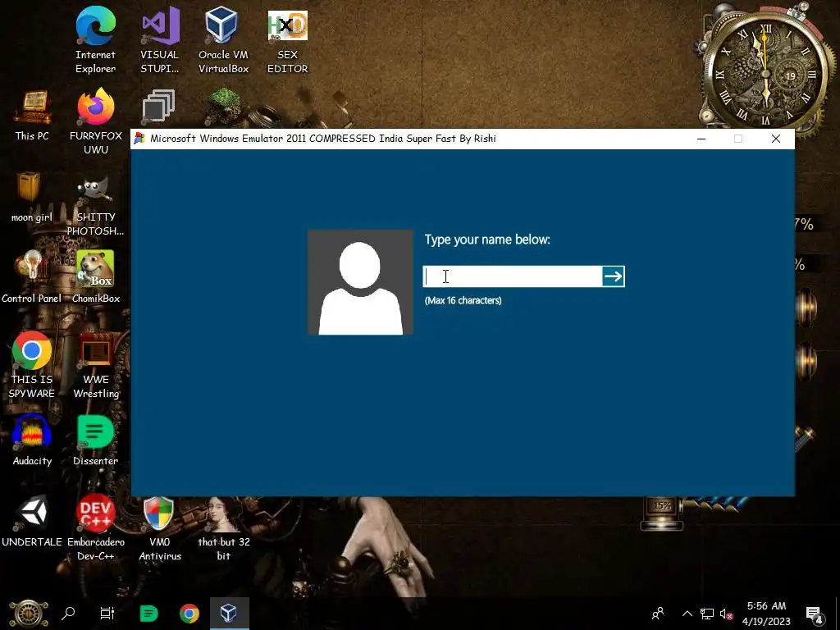The height and width of the screenshot is (630, 840).
Task: Open the WWE Wrestling desktop icon
Action: [x=96, y=365]
